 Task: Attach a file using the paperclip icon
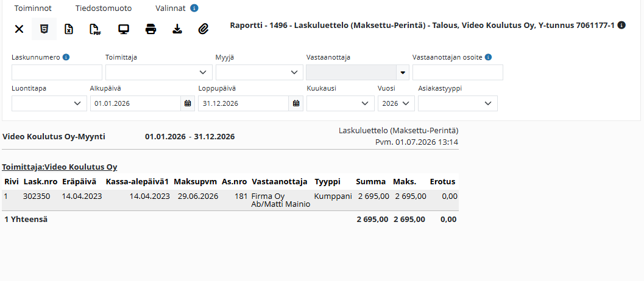tap(203, 29)
